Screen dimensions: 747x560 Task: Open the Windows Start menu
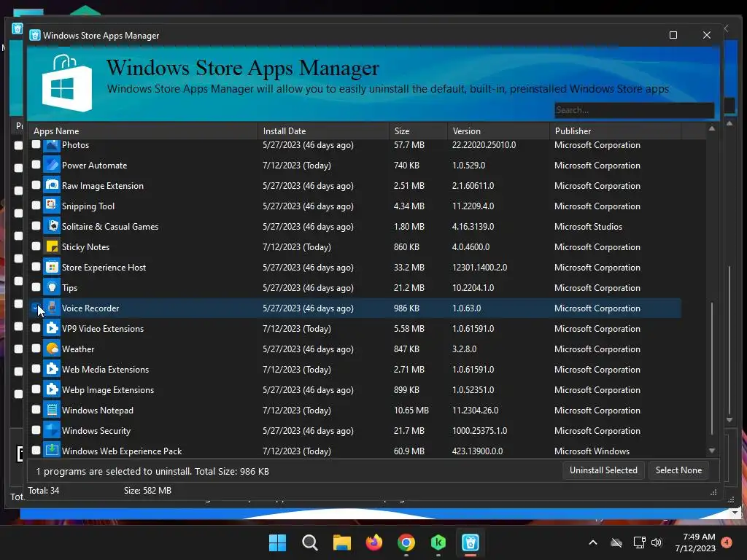click(277, 542)
